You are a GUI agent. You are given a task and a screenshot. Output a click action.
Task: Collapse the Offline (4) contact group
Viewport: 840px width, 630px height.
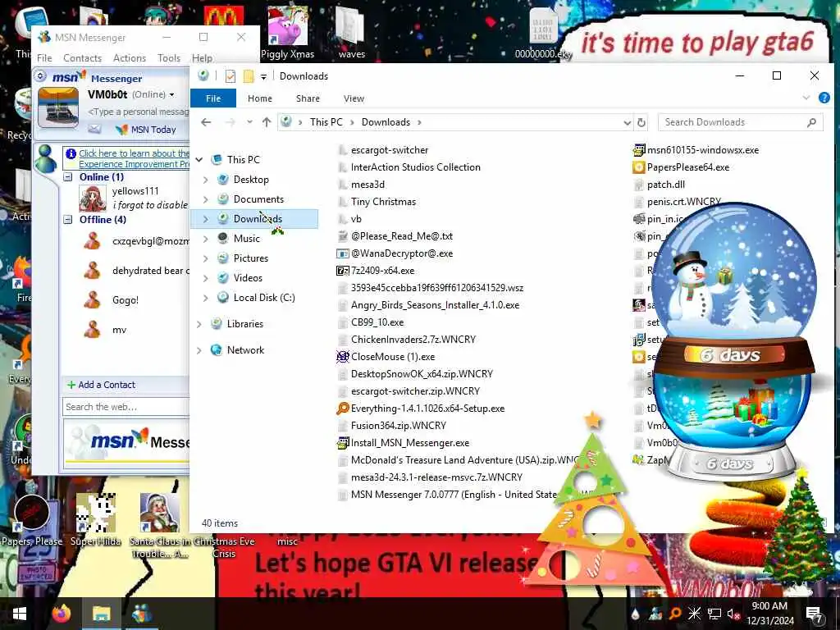click(x=68, y=220)
